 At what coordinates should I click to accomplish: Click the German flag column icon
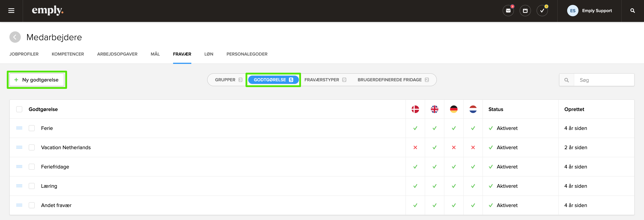point(453,109)
